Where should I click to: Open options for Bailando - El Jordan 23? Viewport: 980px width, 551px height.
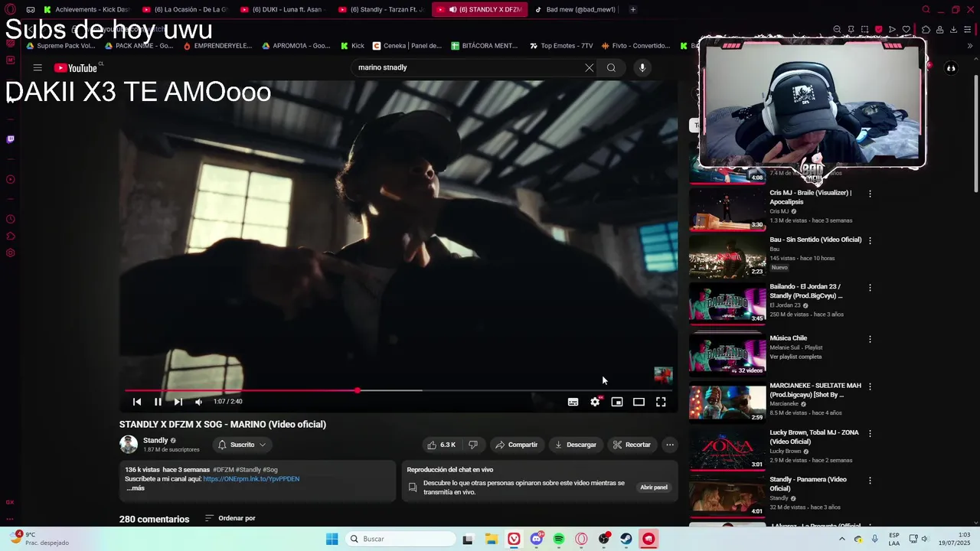(870, 288)
